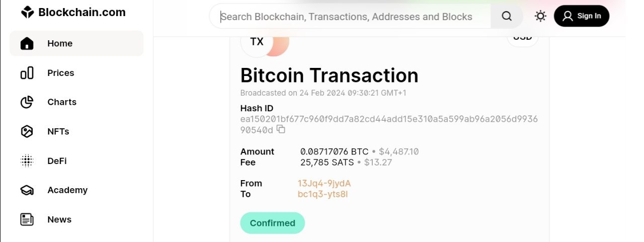Image resolution: width=644 pixels, height=242 pixels.
Task: Select the NFTs hexagon icon
Action: tap(27, 132)
